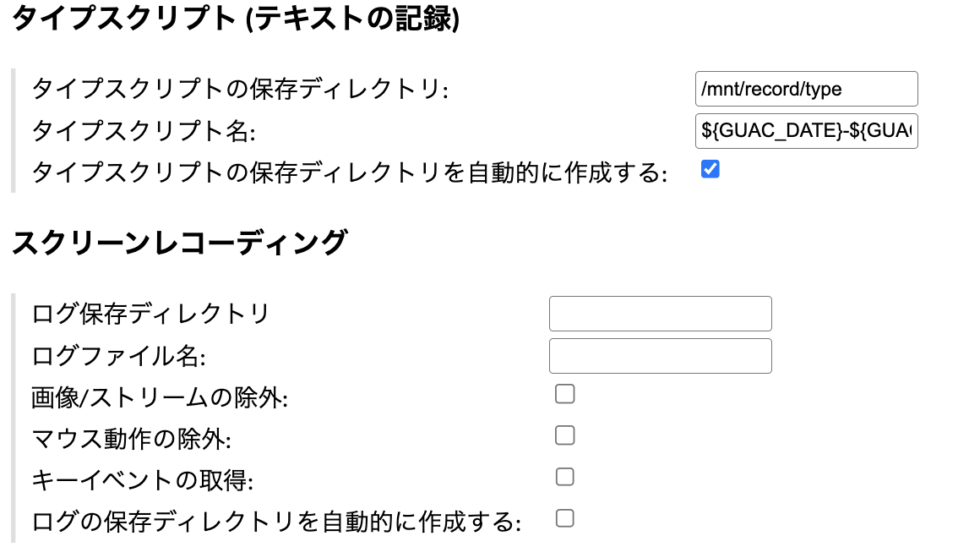The height and width of the screenshot is (558, 980).
Task: Click the タイプスクリプト名 label text
Action: 143,132
